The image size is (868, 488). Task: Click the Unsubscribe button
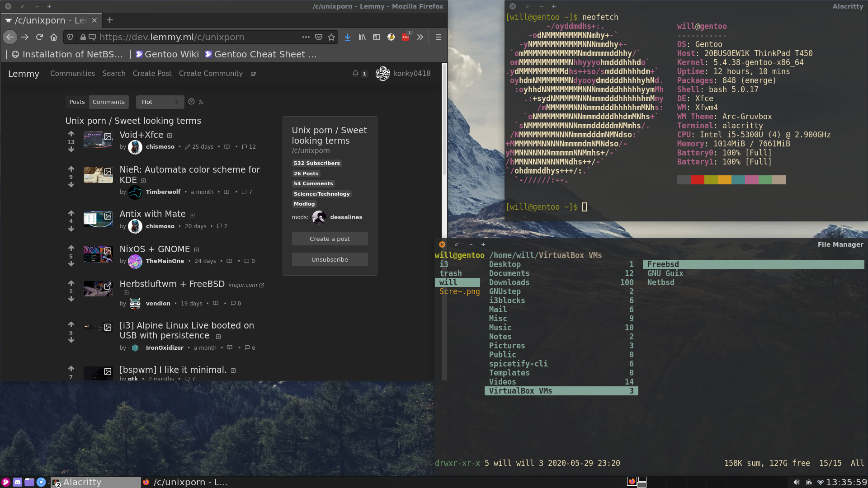tap(330, 259)
